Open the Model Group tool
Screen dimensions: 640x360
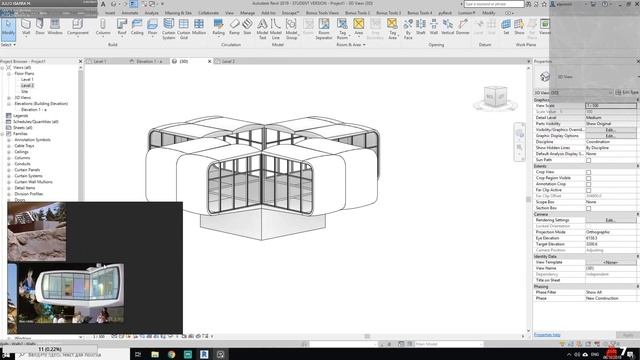[291, 29]
